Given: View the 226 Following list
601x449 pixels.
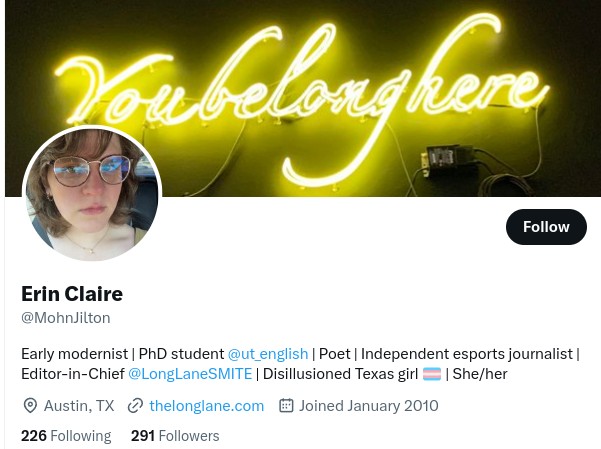Looking at the screenshot, I should 66,436.
